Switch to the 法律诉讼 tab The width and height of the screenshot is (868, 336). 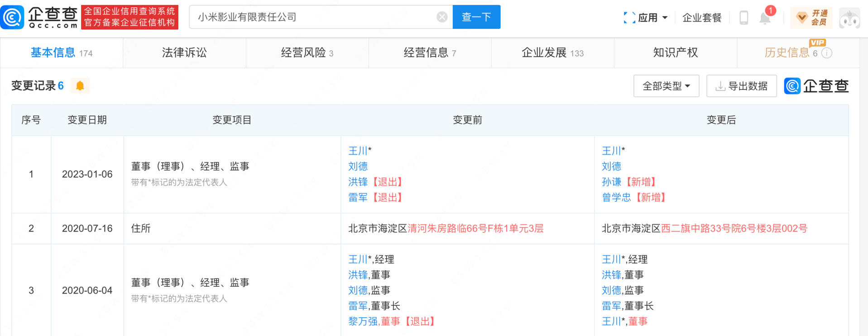(184, 53)
